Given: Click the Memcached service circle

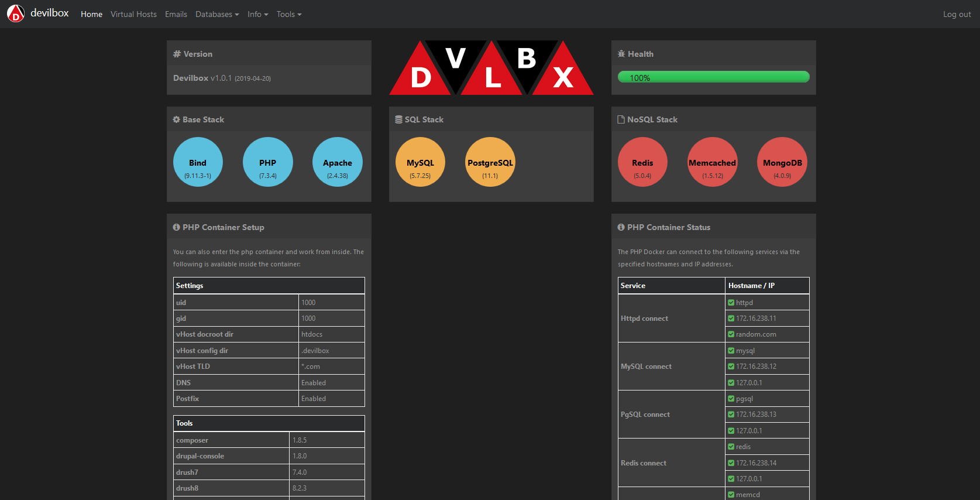Looking at the screenshot, I should click(712, 162).
